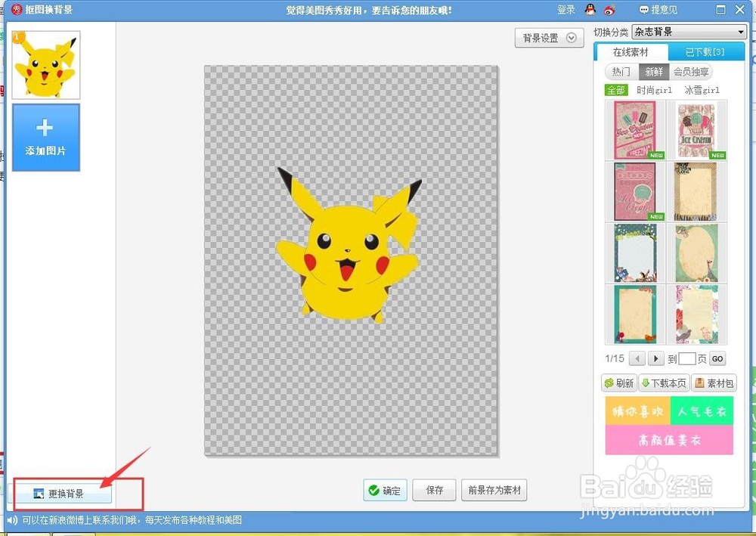Select the 会员独享 filter tab

tap(690, 71)
